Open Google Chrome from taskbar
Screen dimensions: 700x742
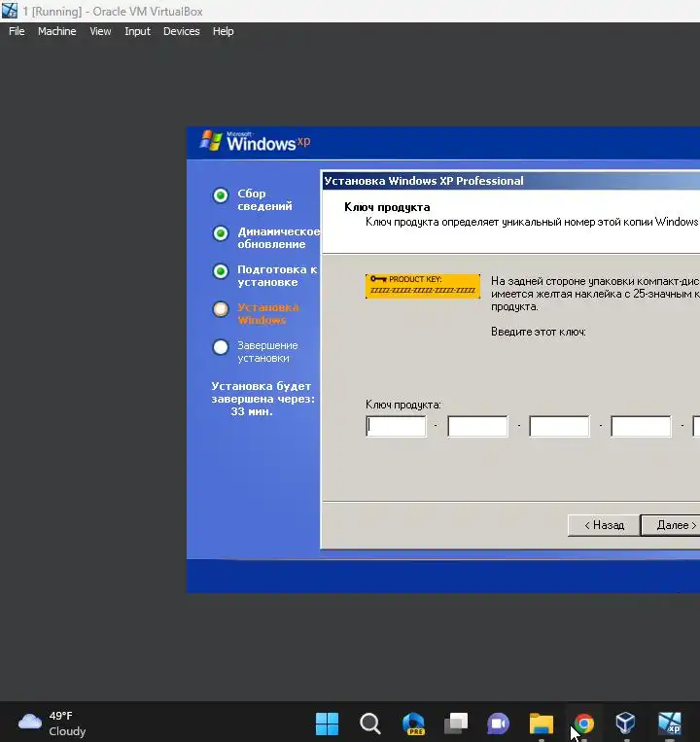583,724
